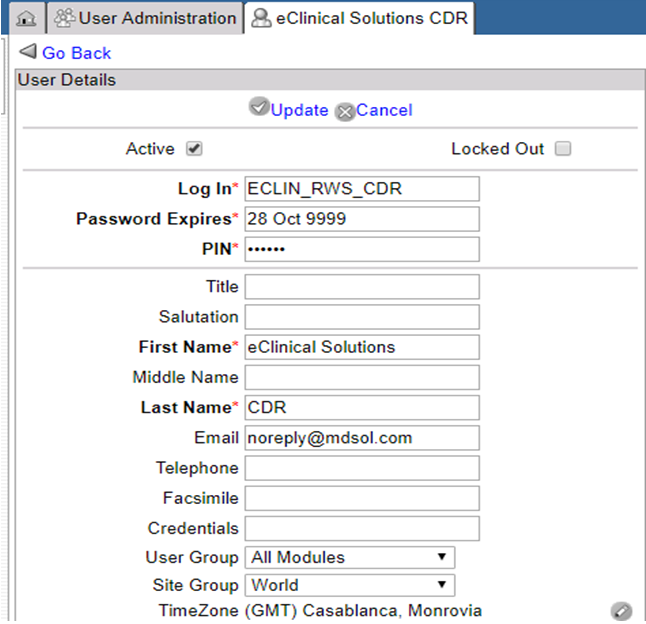This screenshot has width=646, height=624.
Task: Click the PIN field
Action: [x=362, y=249]
